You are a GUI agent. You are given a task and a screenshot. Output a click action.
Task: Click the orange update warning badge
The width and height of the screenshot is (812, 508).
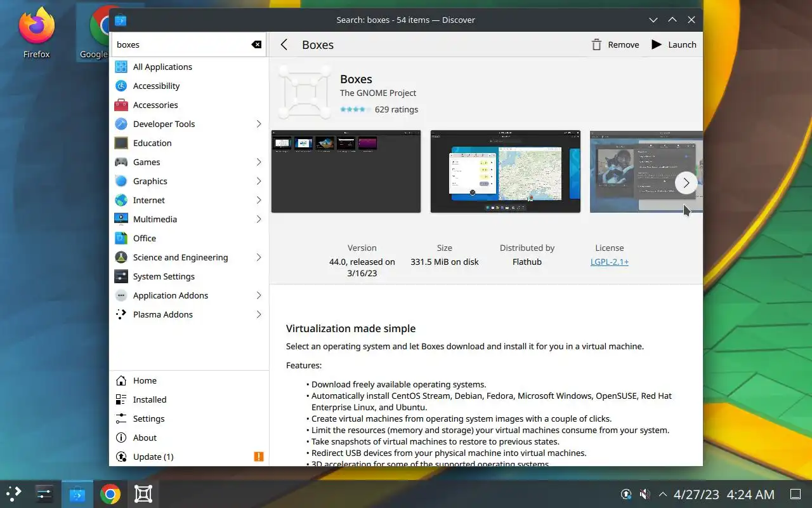[x=258, y=457]
